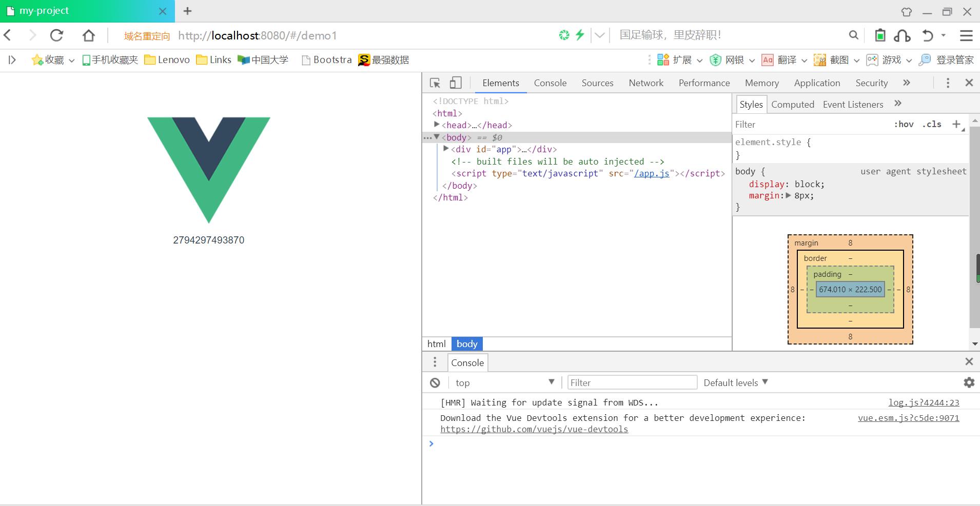Go to the home page icon

coord(89,35)
